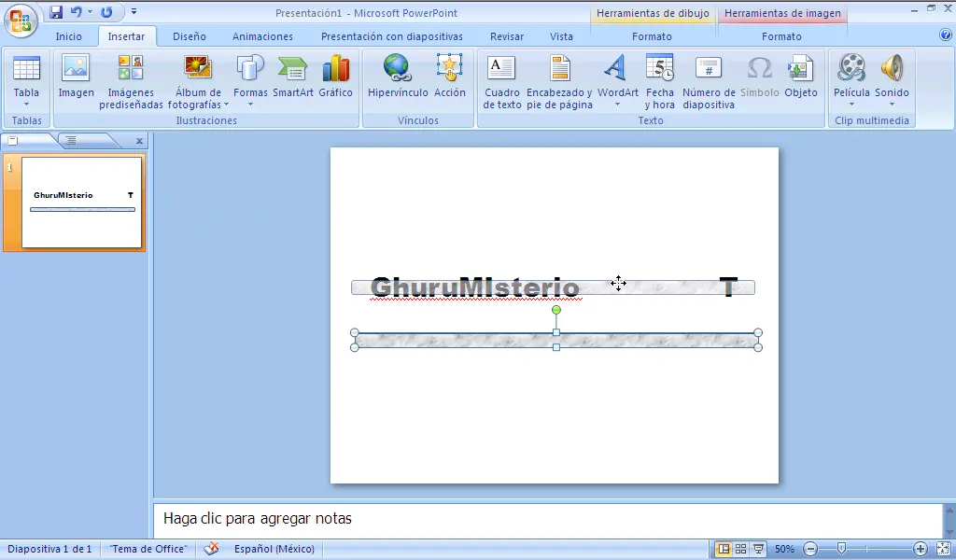Expand the Formas dropdown arrow
The height and width of the screenshot is (560, 956).
(x=250, y=105)
